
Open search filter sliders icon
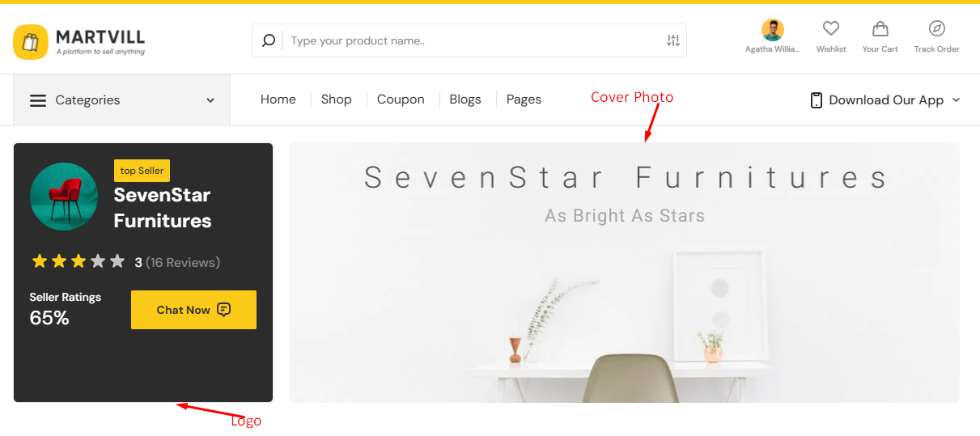[672, 40]
